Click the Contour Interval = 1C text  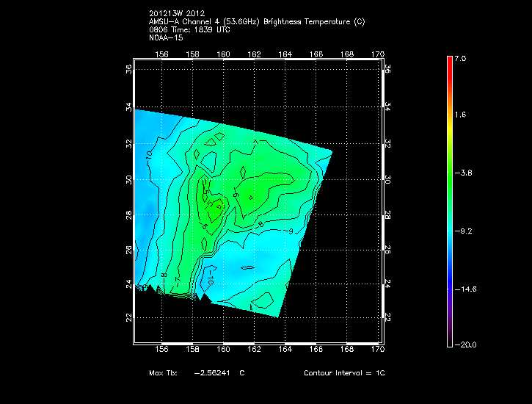pos(344,373)
